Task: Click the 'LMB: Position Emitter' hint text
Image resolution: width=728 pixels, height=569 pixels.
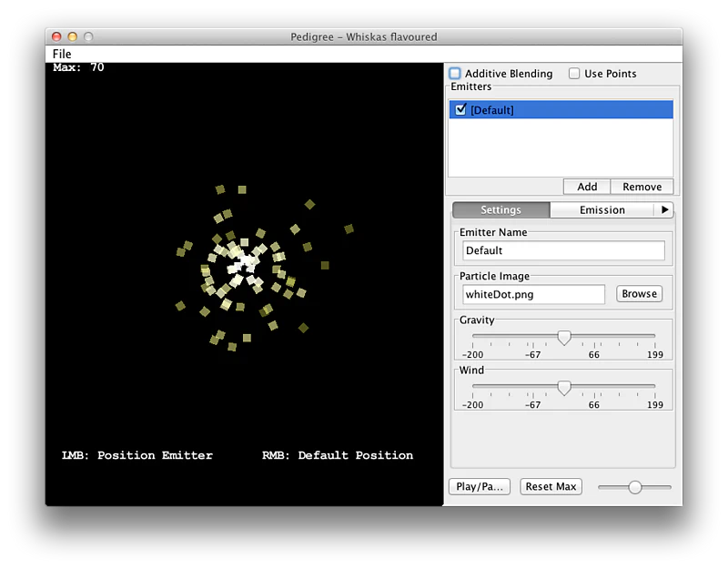Action: (x=137, y=455)
